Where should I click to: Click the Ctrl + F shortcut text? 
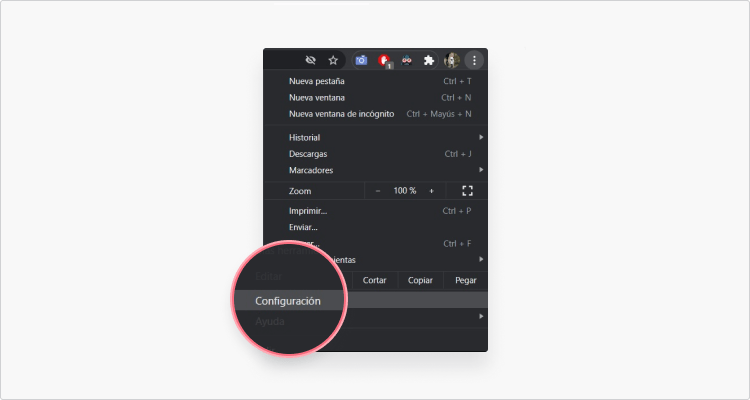[x=457, y=244]
